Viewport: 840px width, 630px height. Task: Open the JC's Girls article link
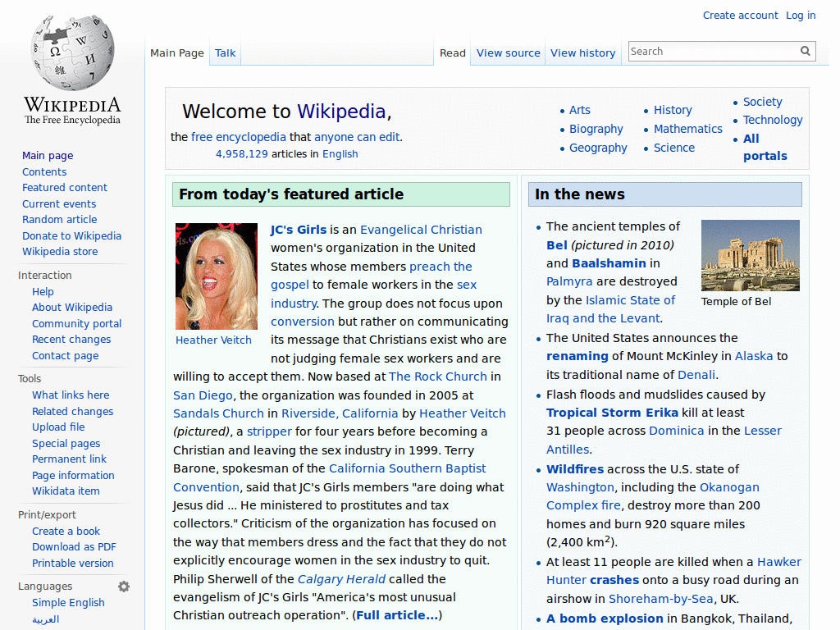click(x=299, y=230)
